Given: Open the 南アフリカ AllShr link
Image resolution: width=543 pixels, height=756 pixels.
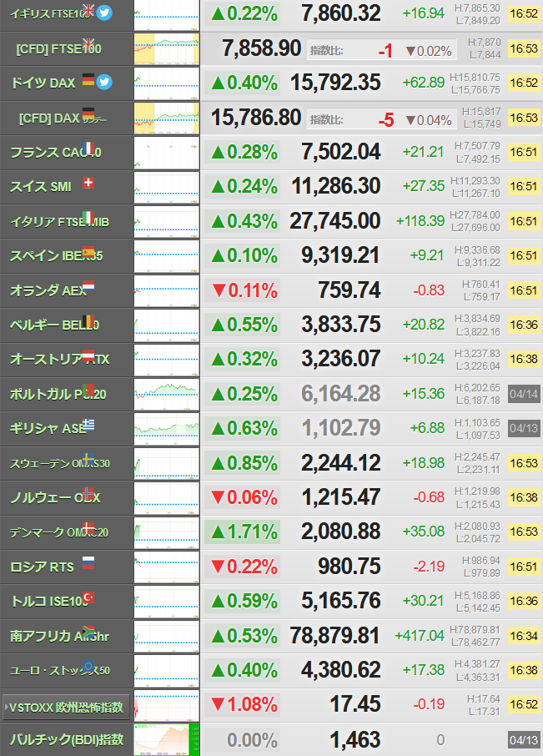Looking at the screenshot, I should 59,637.
